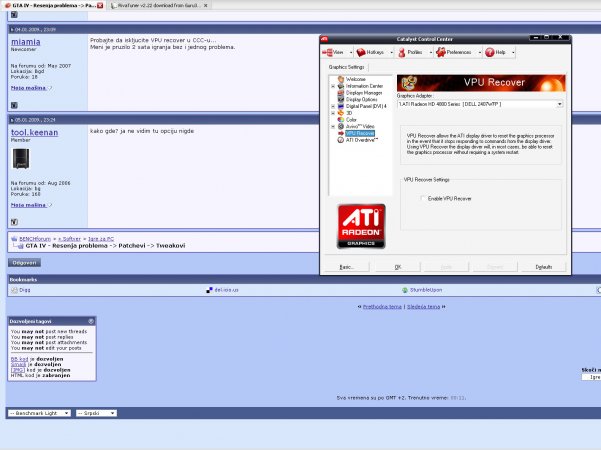Open the Srpski language dropdown

(96, 413)
